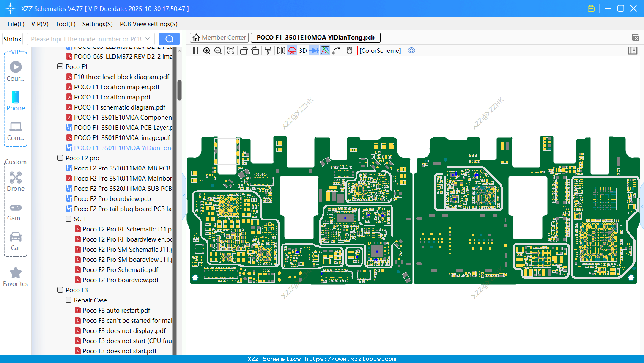Collapse the Poco F2 pro SCH folder

[x=69, y=219]
